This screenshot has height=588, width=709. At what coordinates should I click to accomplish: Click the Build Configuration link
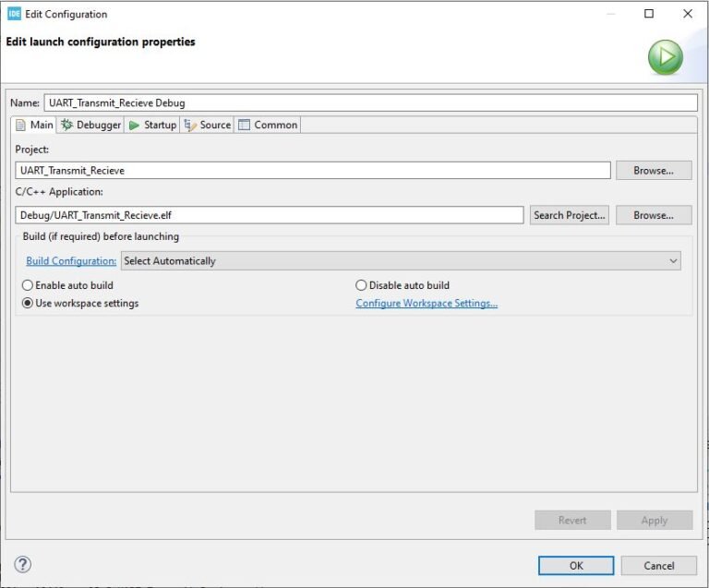point(71,261)
